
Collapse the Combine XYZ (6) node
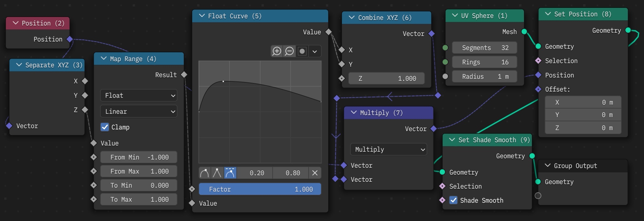(352, 18)
